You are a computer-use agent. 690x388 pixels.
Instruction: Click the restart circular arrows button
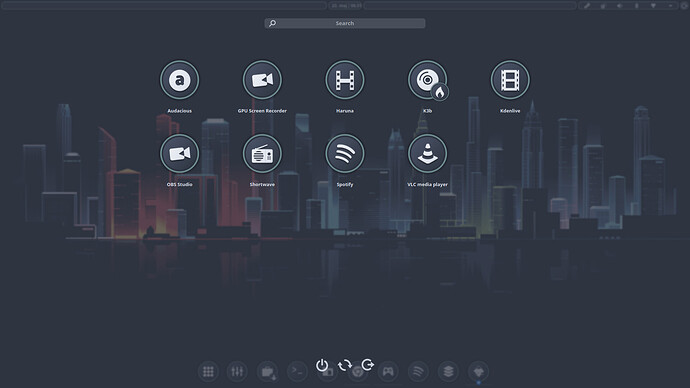tap(345, 365)
